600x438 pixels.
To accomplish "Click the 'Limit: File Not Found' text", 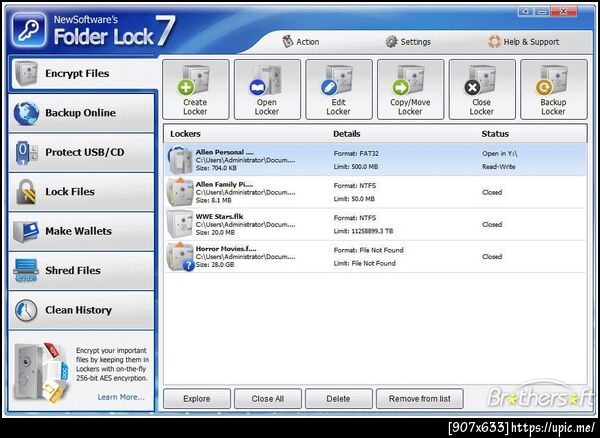I will pyautogui.click(x=365, y=263).
